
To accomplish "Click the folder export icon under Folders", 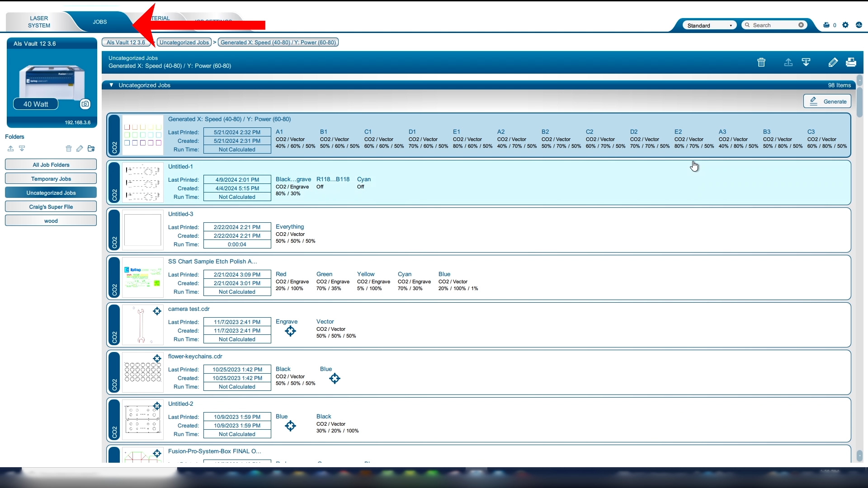I will [10, 149].
